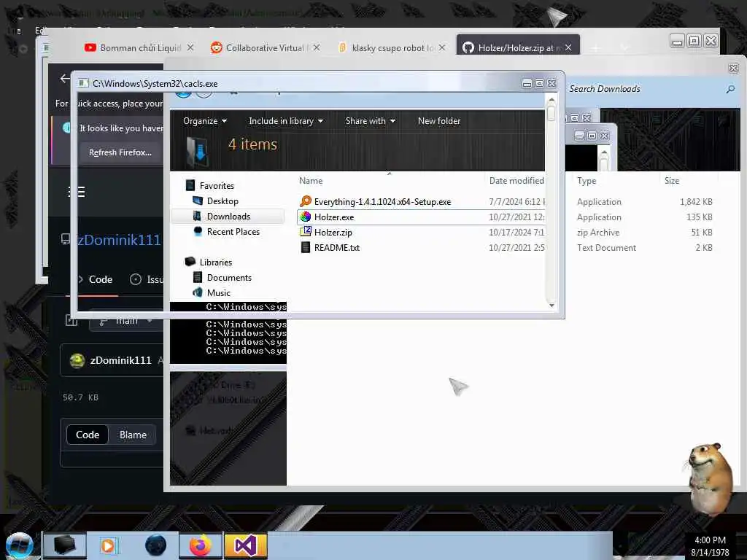The height and width of the screenshot is (560, 747).
Task: Click Refresh Firefox button
Action: 120,152
